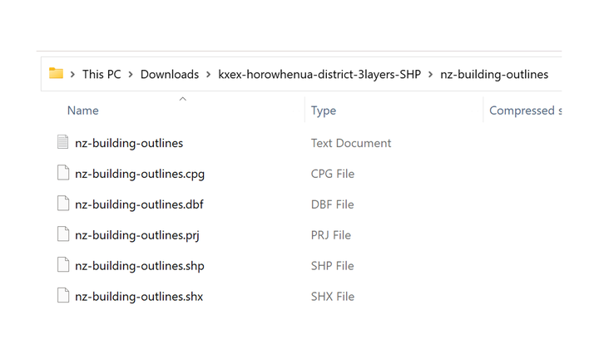
Task: Go to This PC breadcrumb
Action: tap(101, 74)
